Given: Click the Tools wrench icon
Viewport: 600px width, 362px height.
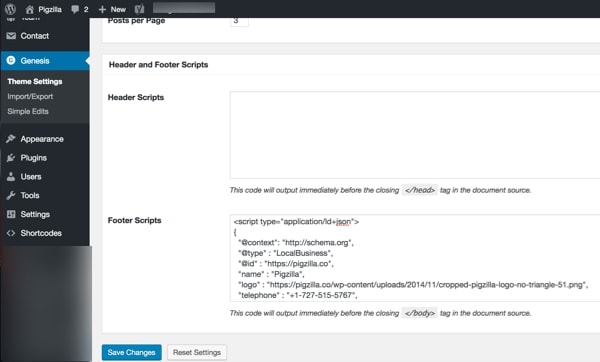Looking at the screenshot, I should (11, 195).
